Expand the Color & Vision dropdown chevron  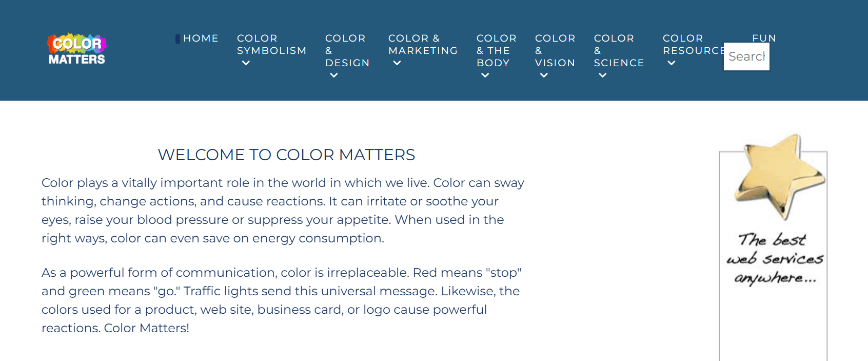[x=544, y=75]
